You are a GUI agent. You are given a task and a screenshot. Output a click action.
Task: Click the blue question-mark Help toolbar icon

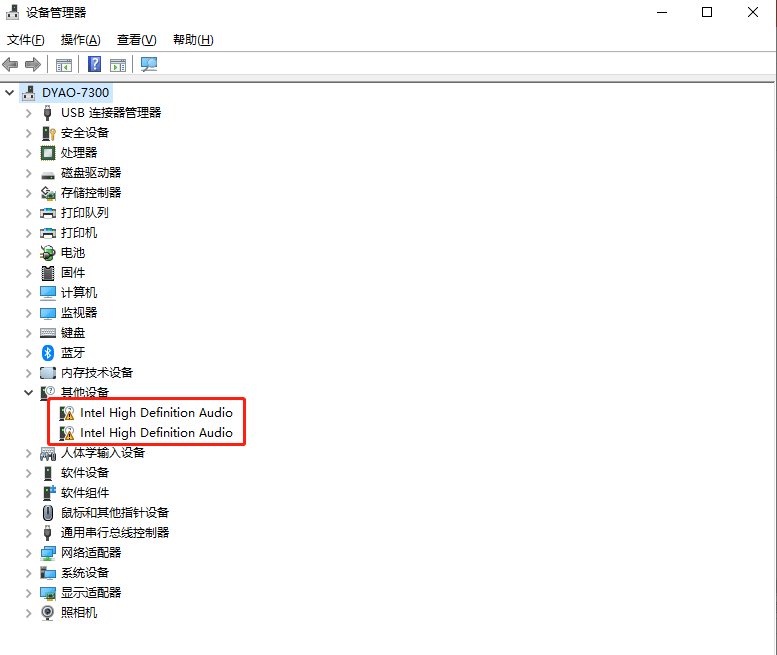94,64
